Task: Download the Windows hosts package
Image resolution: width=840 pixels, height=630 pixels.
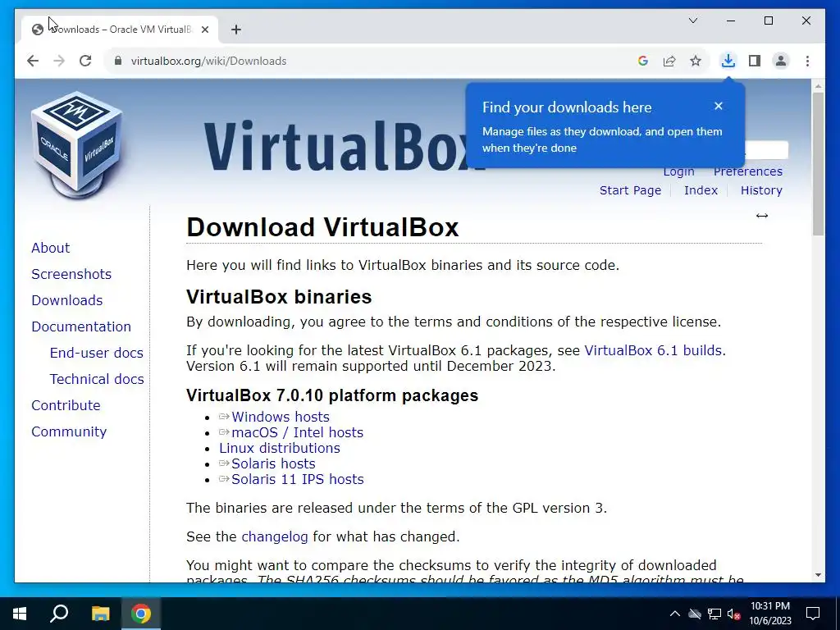Action: coord(281,417)
